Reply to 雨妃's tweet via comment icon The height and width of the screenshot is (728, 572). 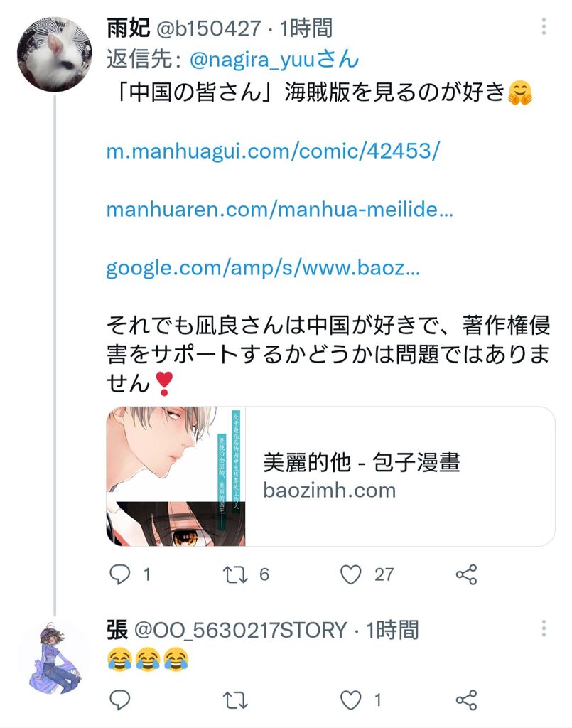coord(119,574)
